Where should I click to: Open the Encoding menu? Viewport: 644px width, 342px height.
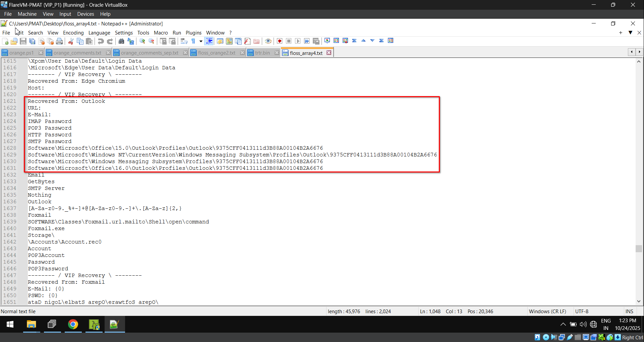coord(73,32)
